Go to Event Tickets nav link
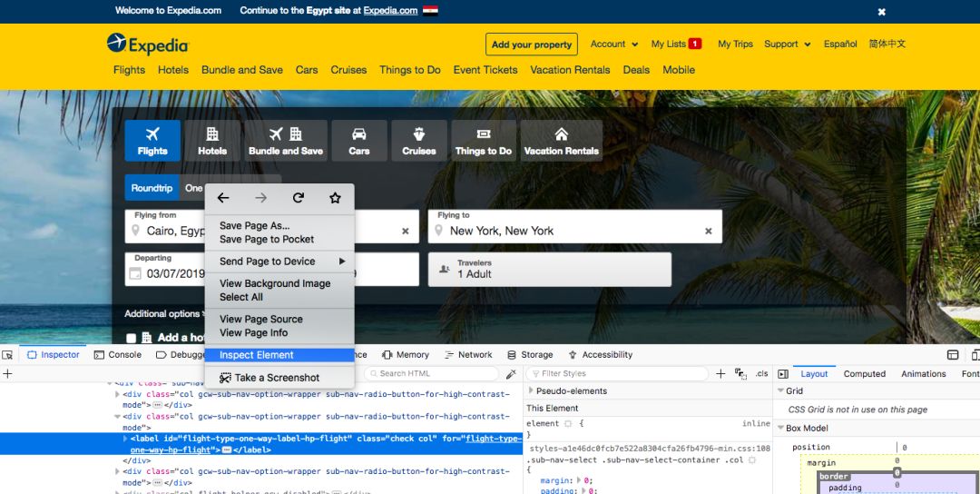 tap(485, 70)
